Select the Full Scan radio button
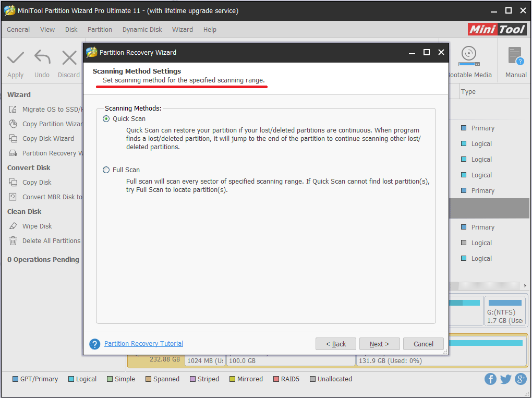The image size is (532, 398). click(106, 170)
